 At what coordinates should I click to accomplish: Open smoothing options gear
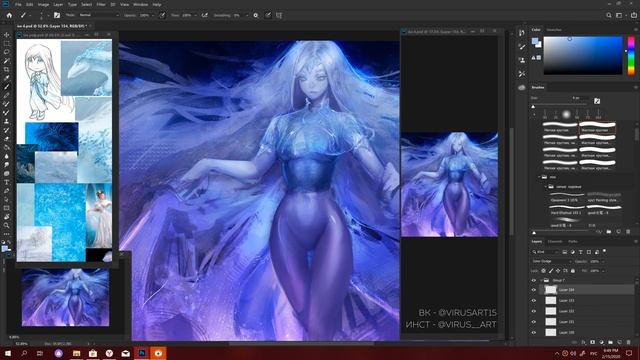[256, 15]
